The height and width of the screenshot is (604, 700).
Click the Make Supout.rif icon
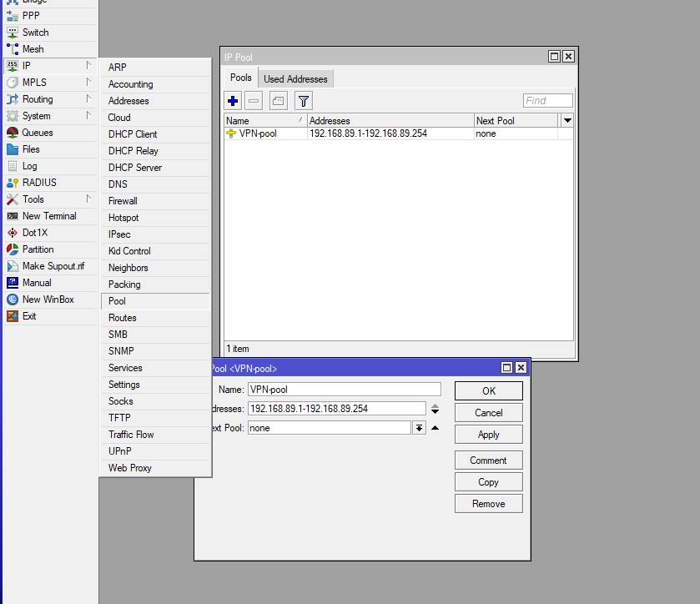coord(13,266)
